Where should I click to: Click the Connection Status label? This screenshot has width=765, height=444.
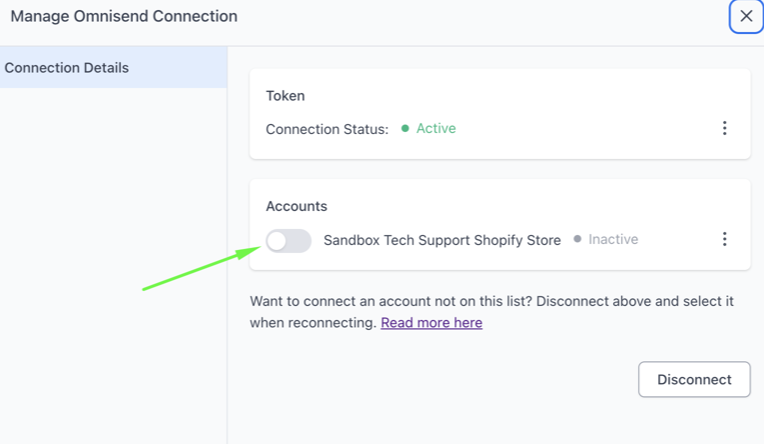coord(327,129)
